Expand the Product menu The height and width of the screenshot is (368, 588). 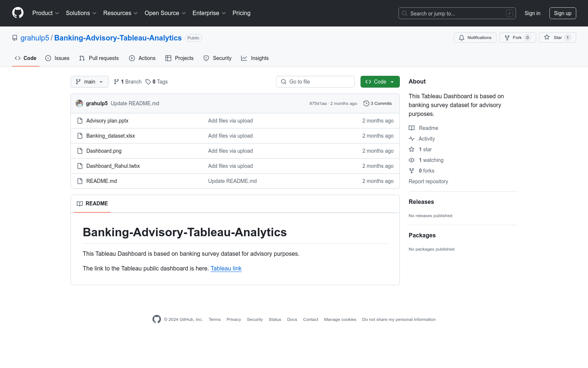click(46, 13)
